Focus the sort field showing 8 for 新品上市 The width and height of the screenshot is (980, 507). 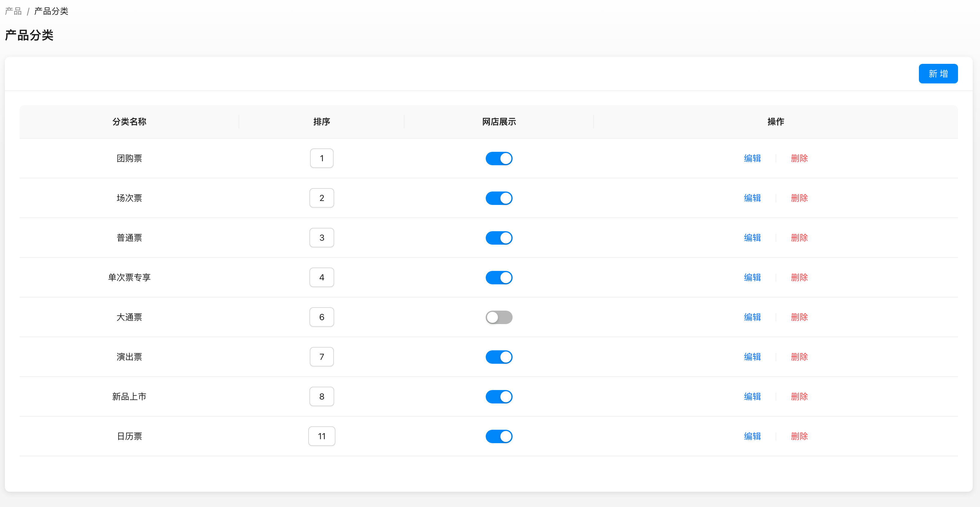pos(321,396)
